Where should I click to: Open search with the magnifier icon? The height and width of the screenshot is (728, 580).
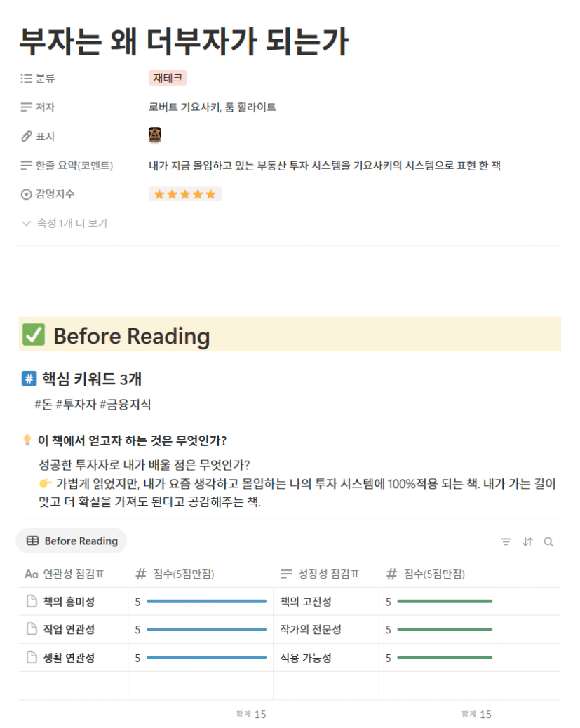pos(548,542)
